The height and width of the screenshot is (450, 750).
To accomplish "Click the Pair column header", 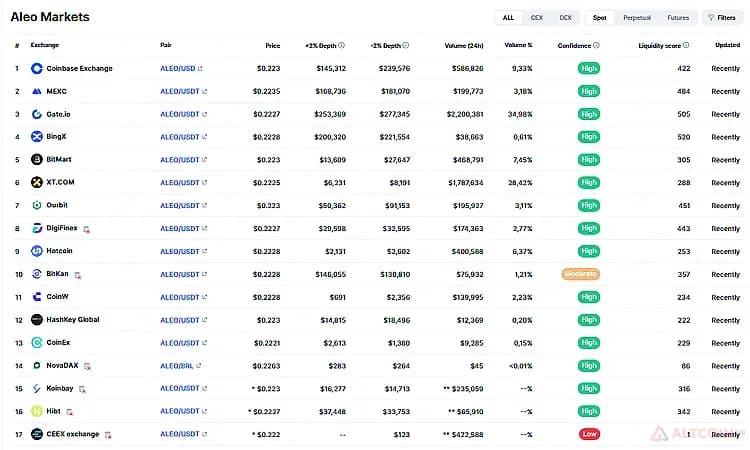I will [165, 45].
